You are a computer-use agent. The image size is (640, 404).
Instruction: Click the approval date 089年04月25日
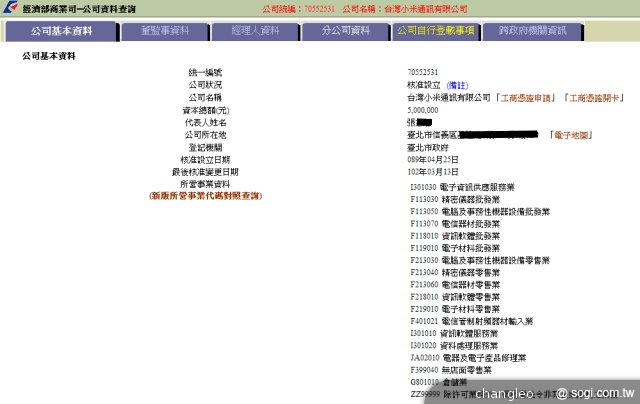433,160
